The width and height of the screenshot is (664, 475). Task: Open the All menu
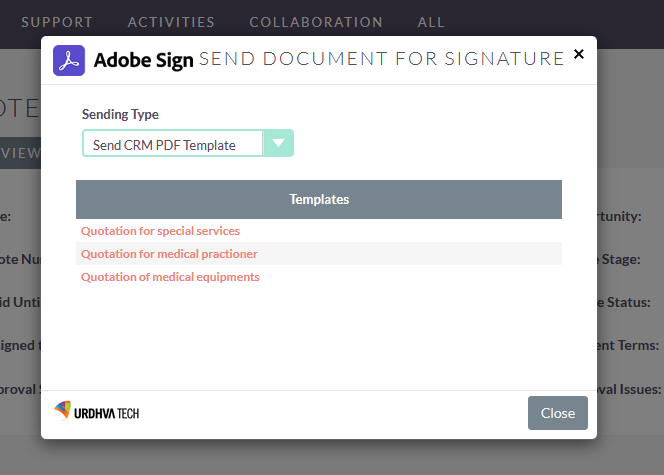click(x=431, y=22)
